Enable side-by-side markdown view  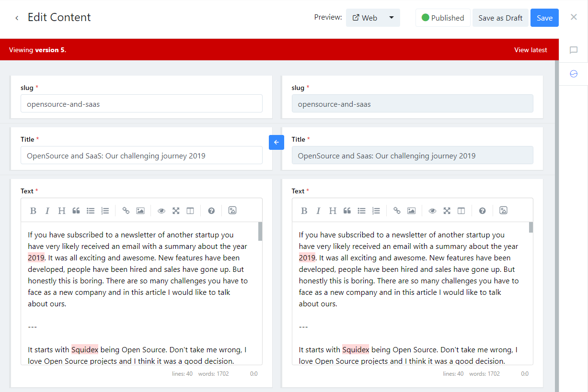pyautogui.click(x=190, y=211)
